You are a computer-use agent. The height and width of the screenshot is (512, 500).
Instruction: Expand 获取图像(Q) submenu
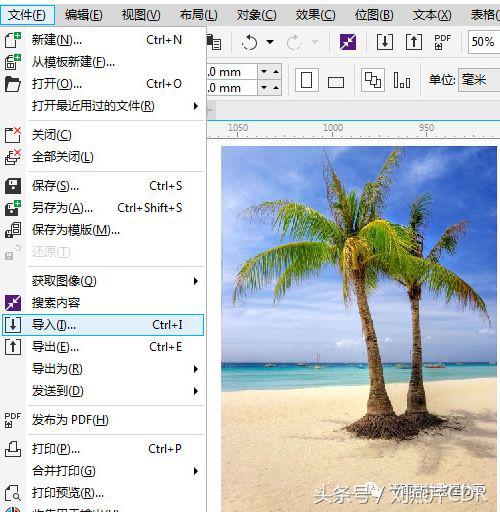pos(103,281)
